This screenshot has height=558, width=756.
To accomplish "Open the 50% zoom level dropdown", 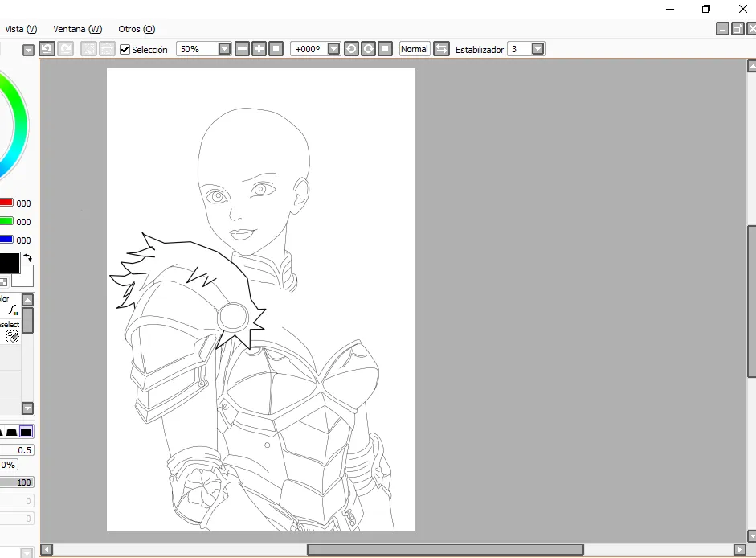I will coord(224,49).
